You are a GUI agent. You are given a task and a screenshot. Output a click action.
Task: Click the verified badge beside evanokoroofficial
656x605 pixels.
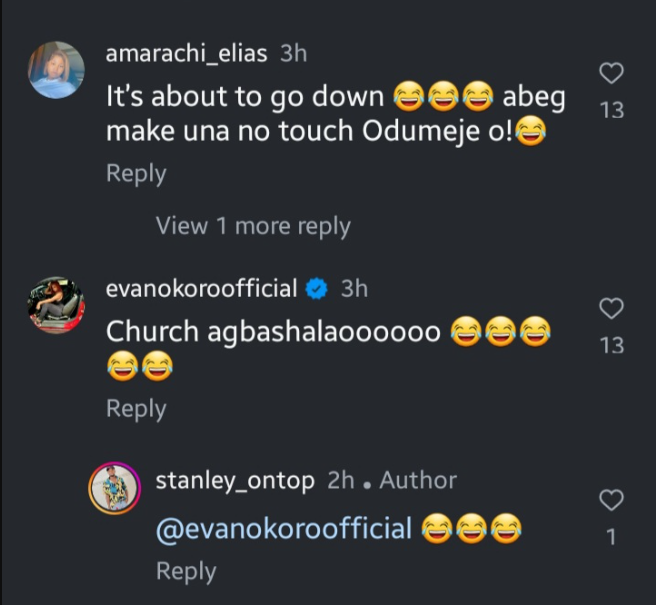pos(318,289)
